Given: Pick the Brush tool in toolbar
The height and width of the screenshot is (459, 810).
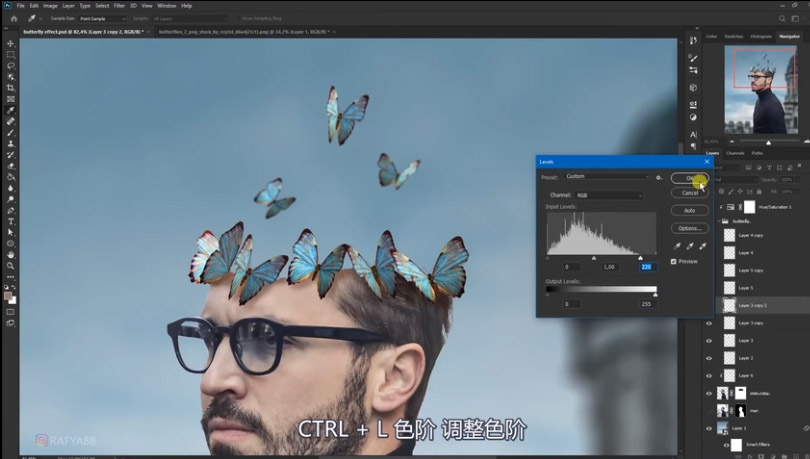Looking at the screenshot, I should pos(11,132).
